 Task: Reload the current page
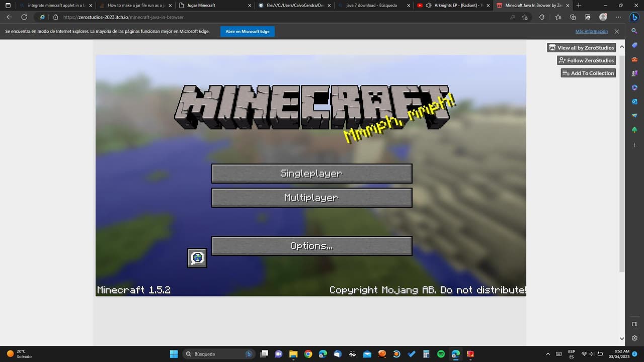click(24, 17)
